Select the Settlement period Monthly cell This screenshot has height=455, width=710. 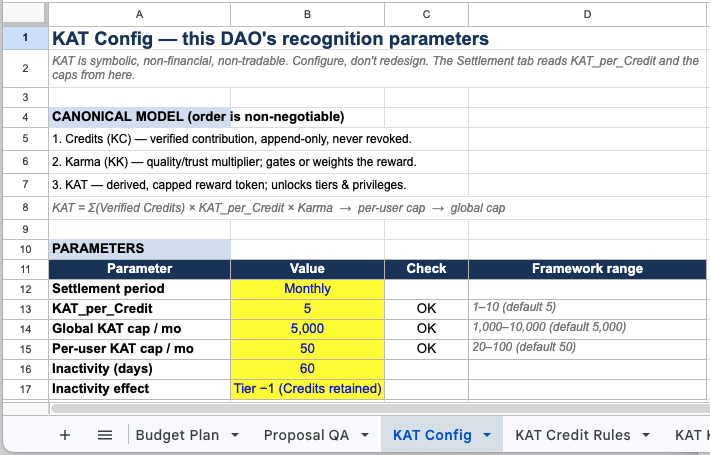(307, 289)
